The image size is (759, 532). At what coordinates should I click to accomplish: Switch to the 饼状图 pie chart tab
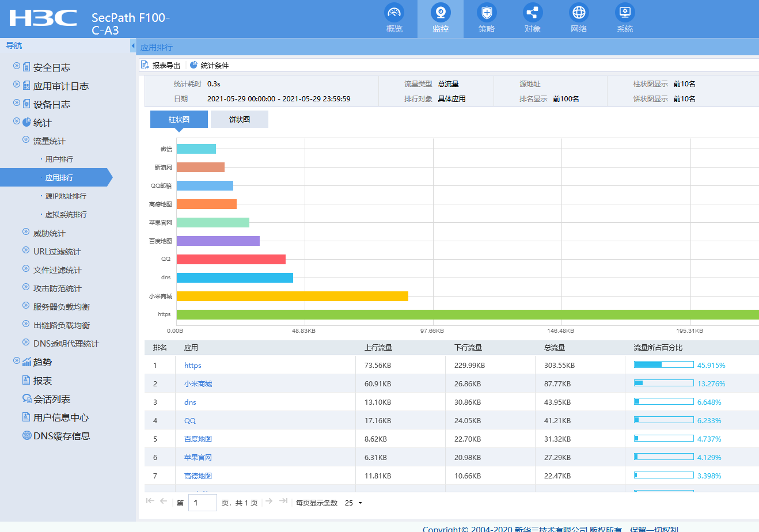click(239, 119)
